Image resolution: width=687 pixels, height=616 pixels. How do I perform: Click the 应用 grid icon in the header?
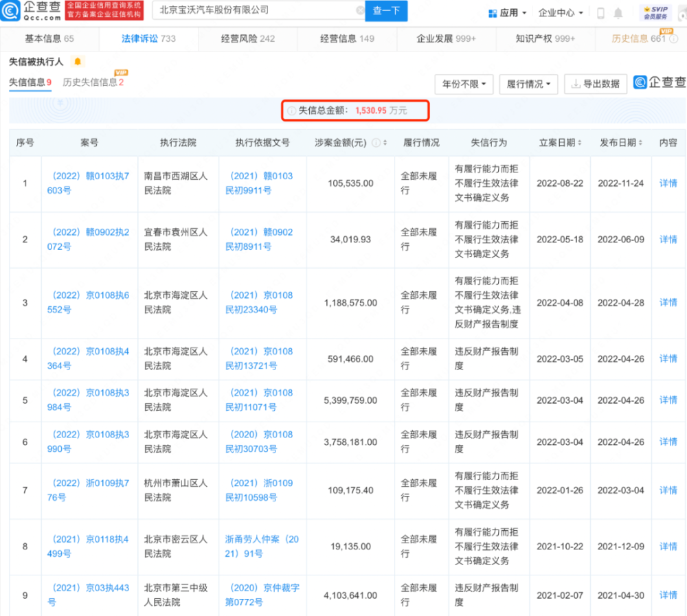(x=493, y=13)
